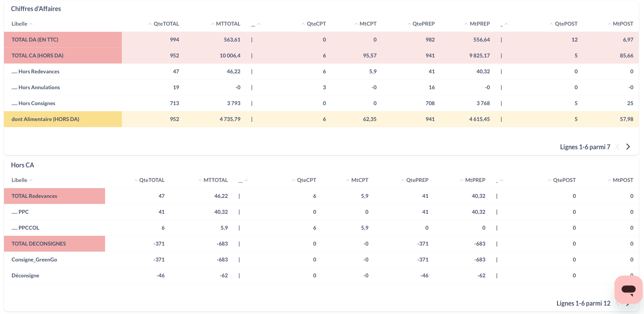Image resolution: width=644 pixels, height=314 pixels.
Task: Click QteCPT column header in Hors CA table
Action: click(x=306, y=180)
